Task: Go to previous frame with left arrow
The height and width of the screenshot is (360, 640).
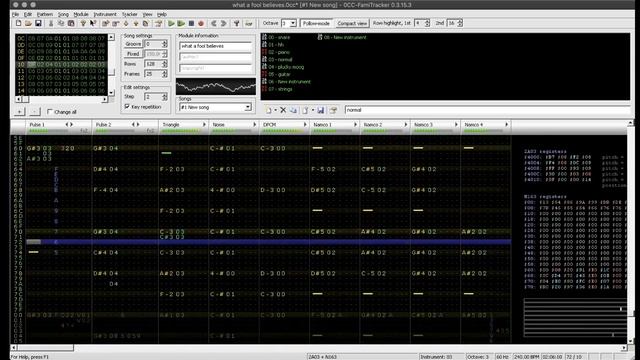Action: click(x=213, y=24)
